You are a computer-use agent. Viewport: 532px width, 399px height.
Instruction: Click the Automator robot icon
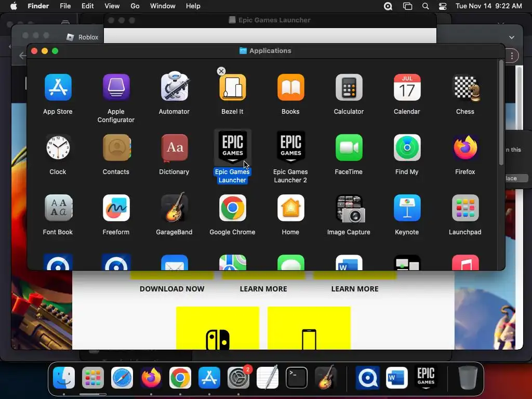tap(175, 87)
